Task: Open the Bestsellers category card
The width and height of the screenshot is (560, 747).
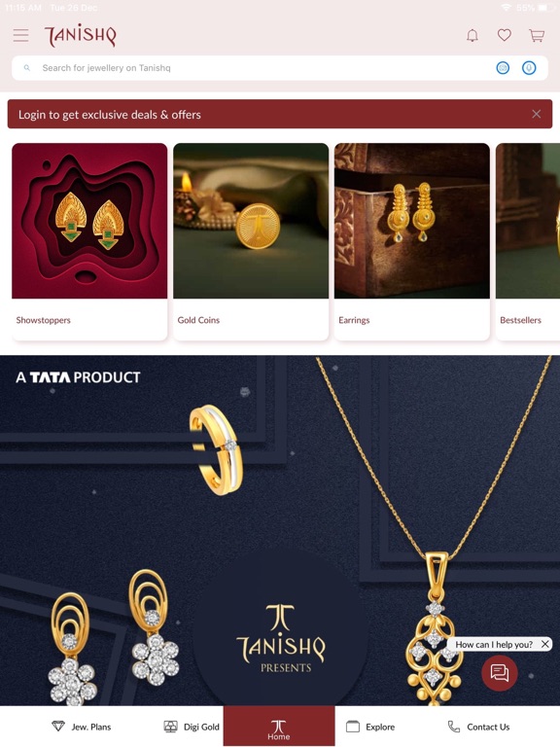Action: (528, 242)
